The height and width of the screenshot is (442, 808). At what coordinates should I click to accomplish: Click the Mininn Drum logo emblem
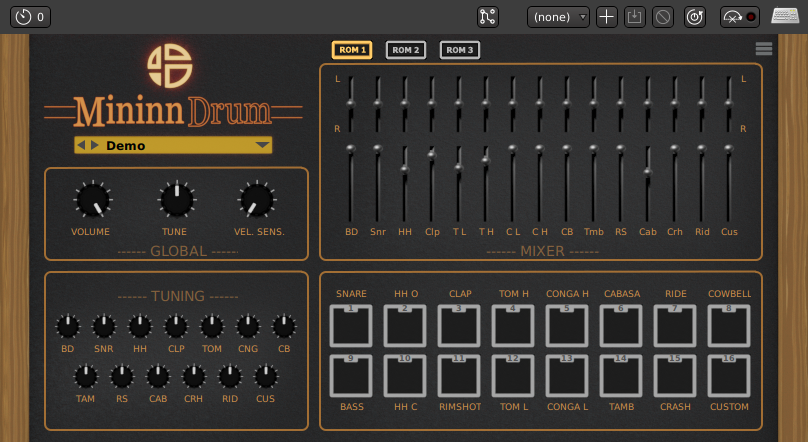(x=169, y=65)
